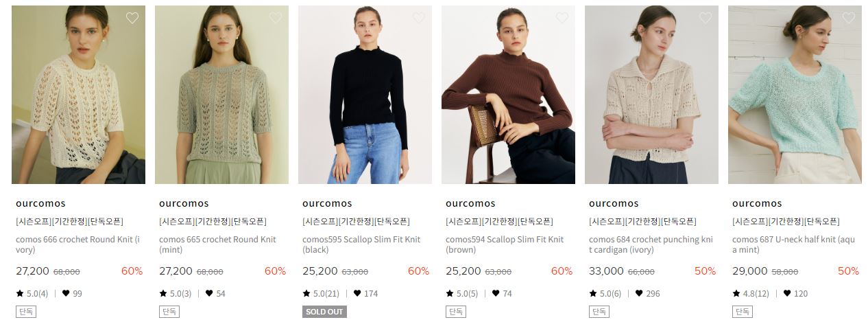The width and height of the screenshot is (868, 333).
Task: Click star rating 4.8(12) on aqua mint knit
Action: pyautogui.click(x=751, y=293)
